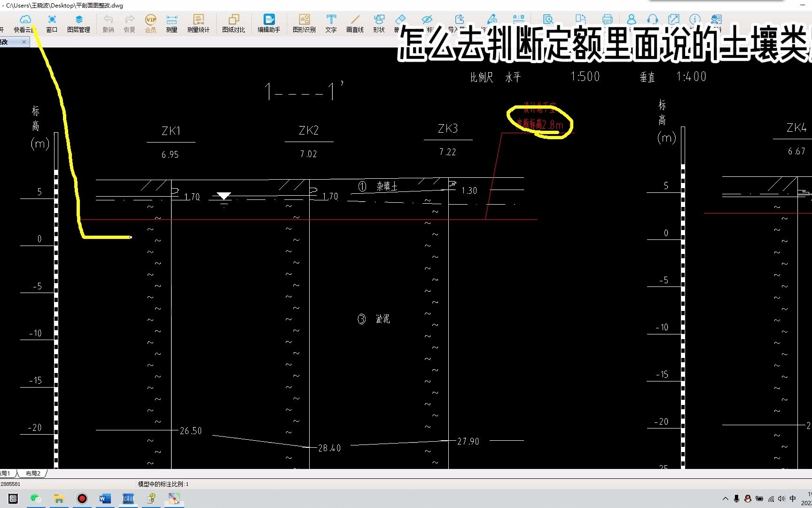Toggle the 中 input method indicator

point(793,499)
